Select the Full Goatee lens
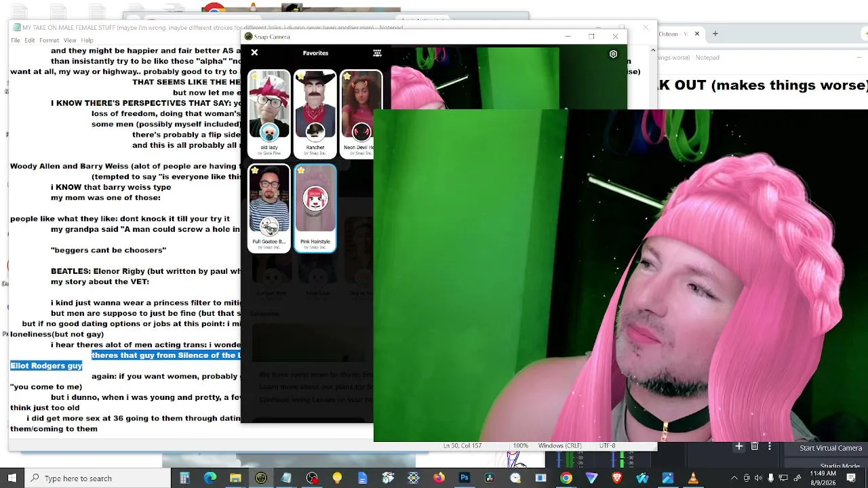This screenshot has height=488, width=868. click(269, 208)
